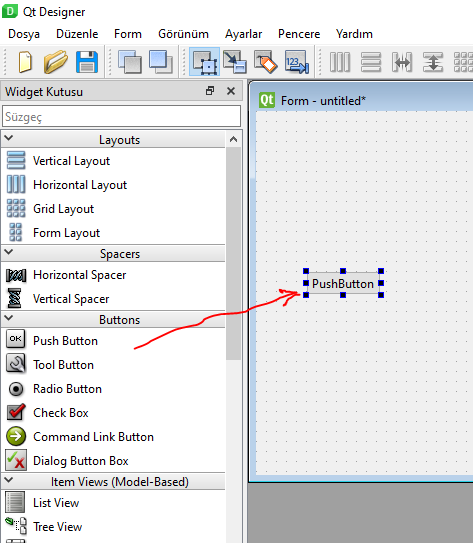
Task: Select the Edit Signals/Slots mode icon
Action: [x=234, y=62]
